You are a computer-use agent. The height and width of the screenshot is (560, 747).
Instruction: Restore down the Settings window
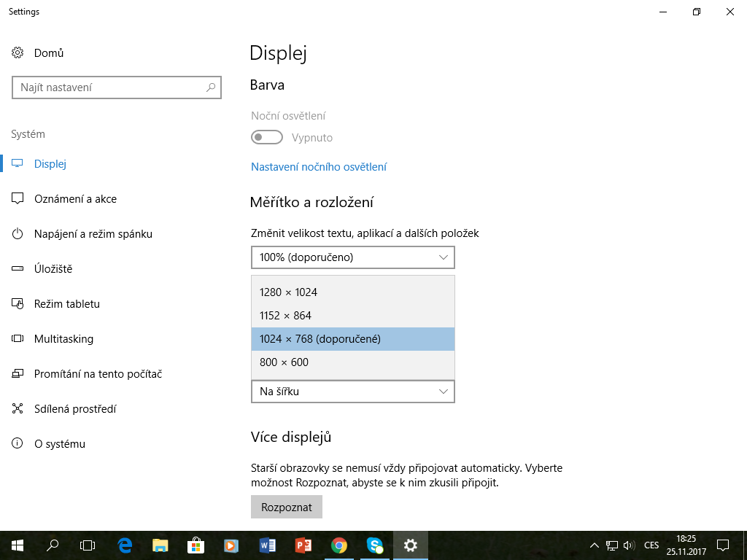click(x=697, y=12)
